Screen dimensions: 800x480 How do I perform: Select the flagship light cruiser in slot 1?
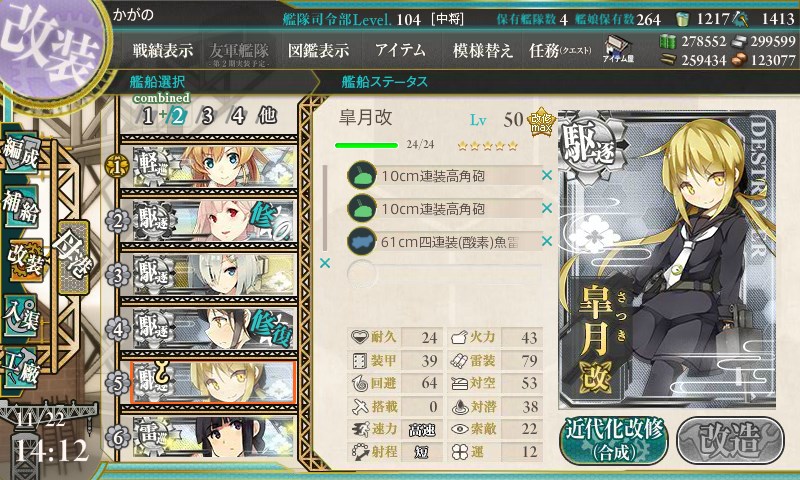tap(214, 167)
